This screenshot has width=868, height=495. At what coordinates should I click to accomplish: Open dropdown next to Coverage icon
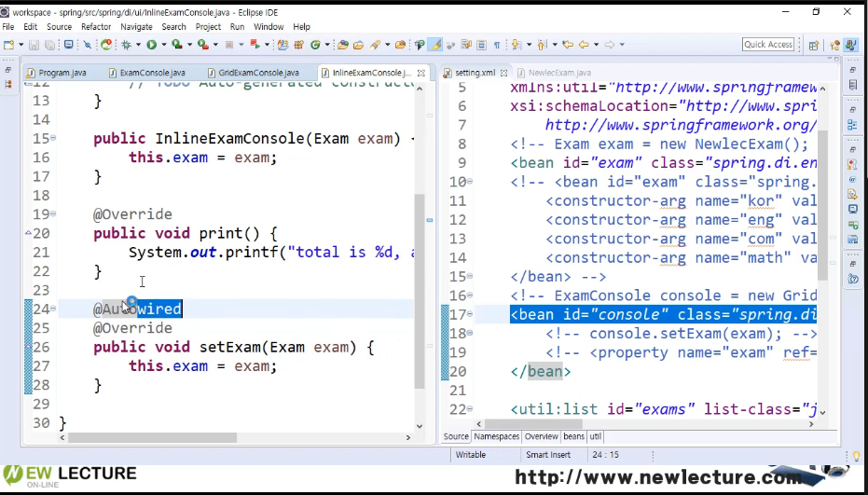tap(188, 45)
